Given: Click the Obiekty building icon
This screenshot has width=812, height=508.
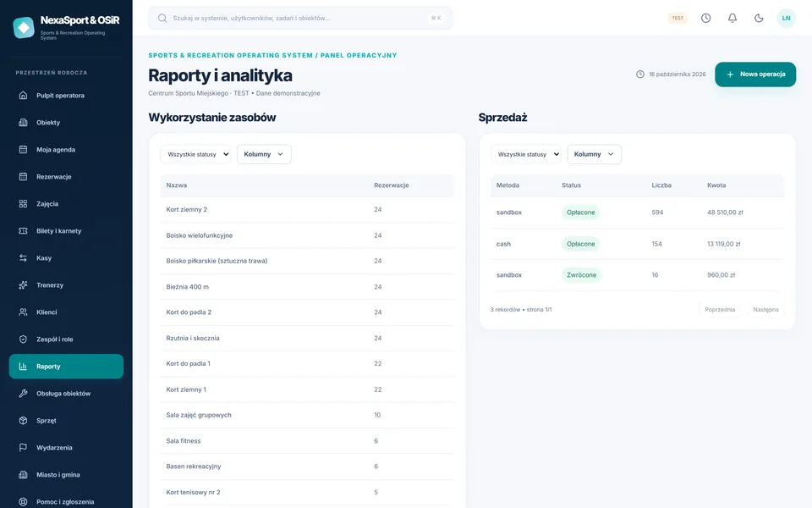Looking at the screenshot, I should pos(24,122).
